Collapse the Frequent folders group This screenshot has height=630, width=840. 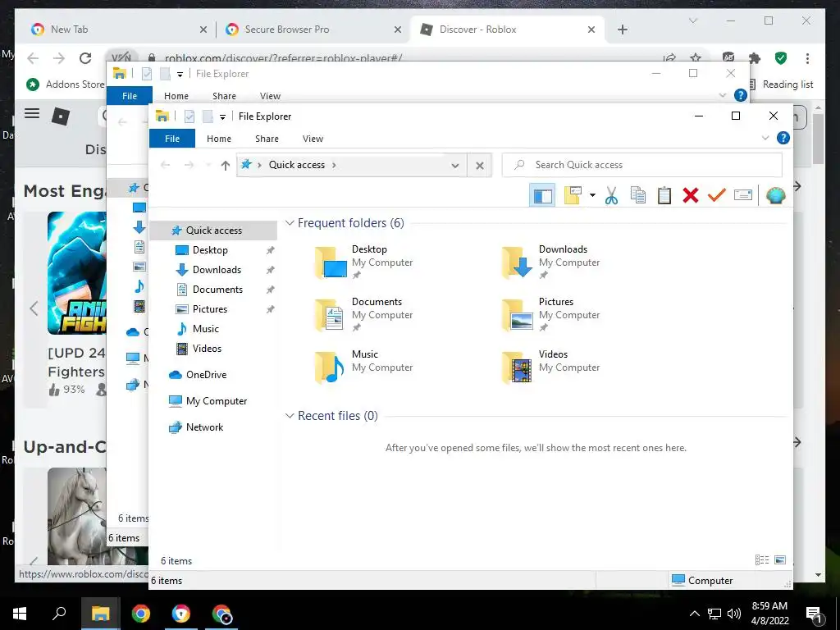click(290, 223)
